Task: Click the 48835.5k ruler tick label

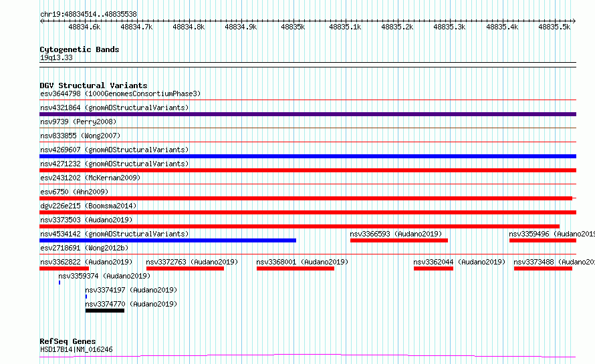Action: [x=554, y=27]
